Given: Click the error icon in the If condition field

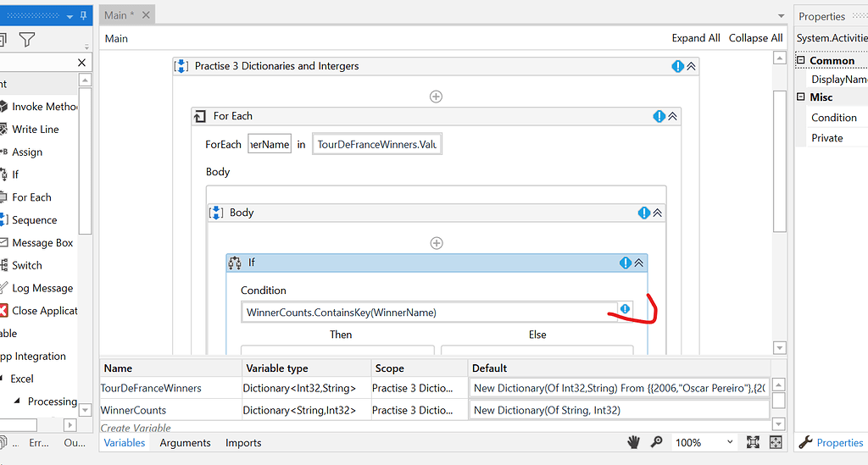Looking at the screenshot, I should pos(626,310).
